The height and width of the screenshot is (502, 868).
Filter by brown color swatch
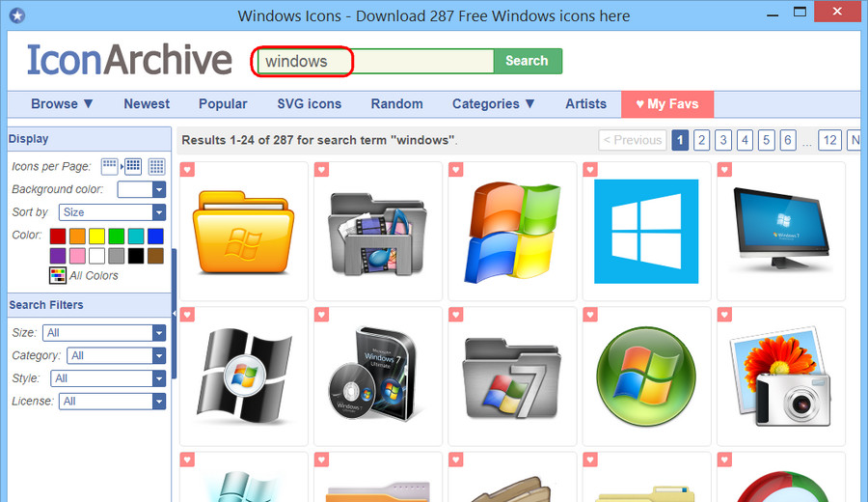click(x=155, y=256)
